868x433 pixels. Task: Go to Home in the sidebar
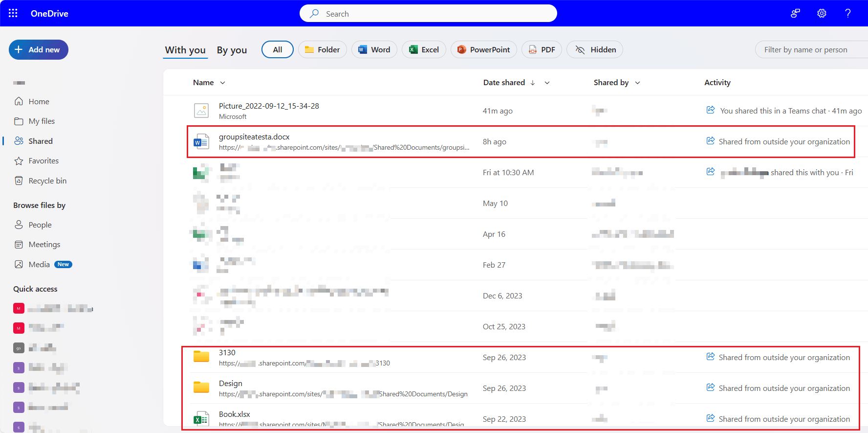(39, 101)
